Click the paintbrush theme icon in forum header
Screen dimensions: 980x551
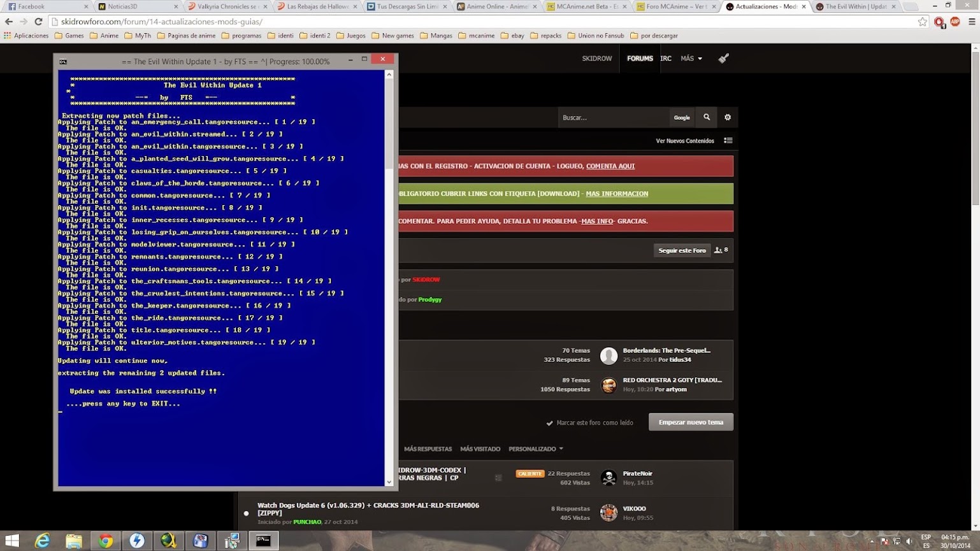coord(723,59)
